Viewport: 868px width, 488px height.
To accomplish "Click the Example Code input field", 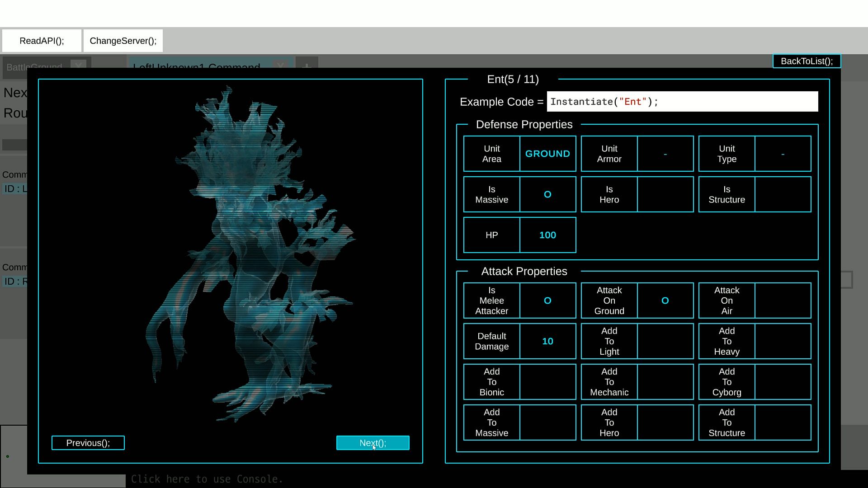I will click(682, 102).
